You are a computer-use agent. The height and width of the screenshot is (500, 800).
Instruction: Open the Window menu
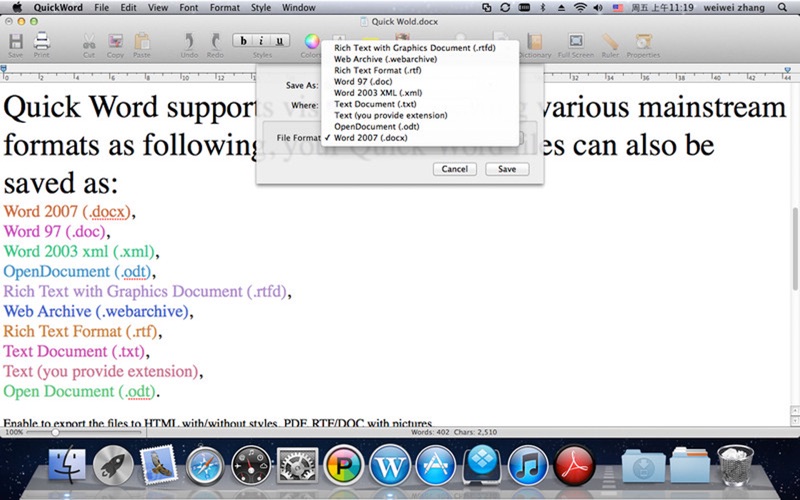pos(298,7)
